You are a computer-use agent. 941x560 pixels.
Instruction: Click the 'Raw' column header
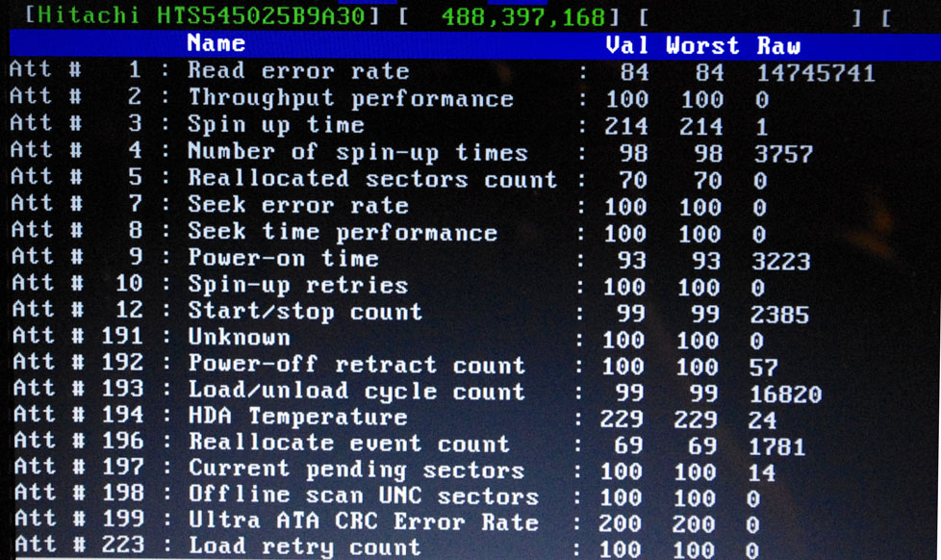click(779, 46)
